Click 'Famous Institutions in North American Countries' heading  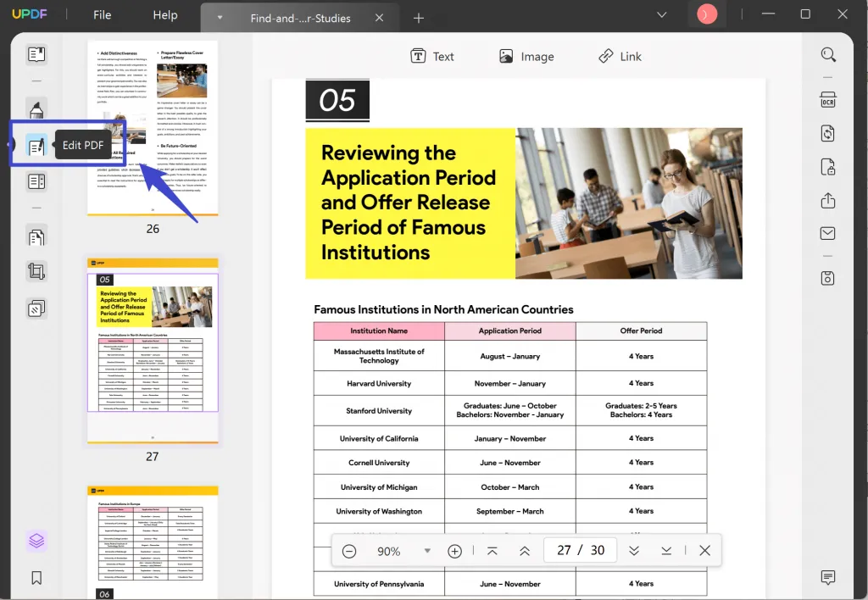point(443,309)
